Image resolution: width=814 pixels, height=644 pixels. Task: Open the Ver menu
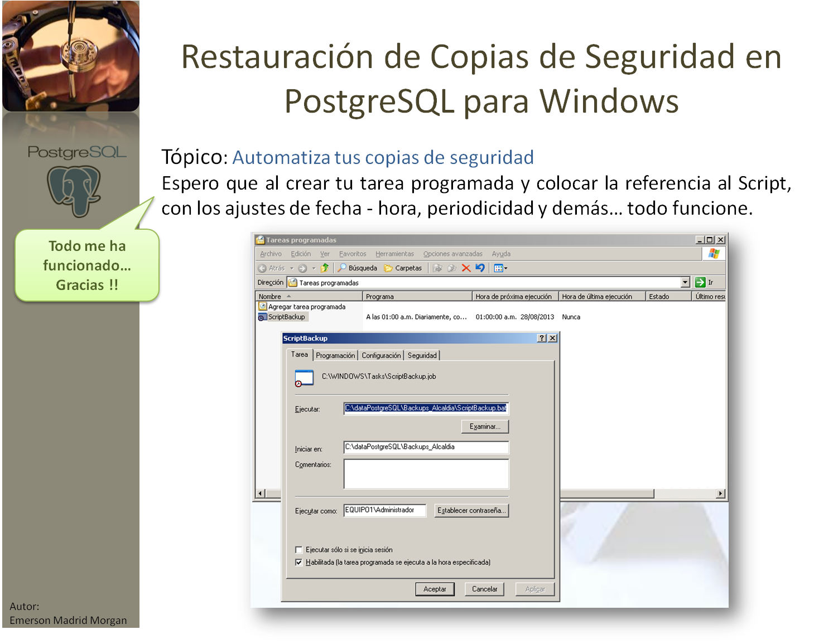(325, 254)
